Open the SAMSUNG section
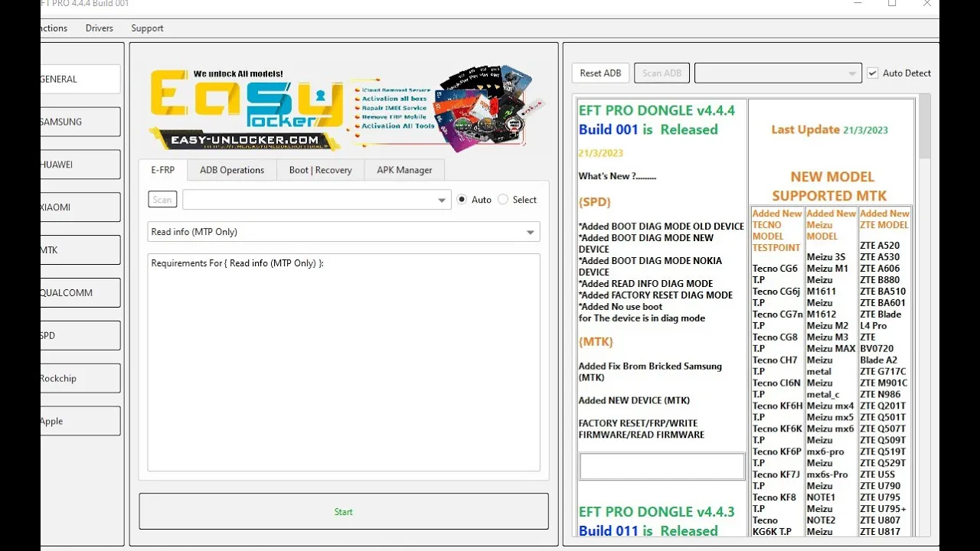 pos(80,122)
